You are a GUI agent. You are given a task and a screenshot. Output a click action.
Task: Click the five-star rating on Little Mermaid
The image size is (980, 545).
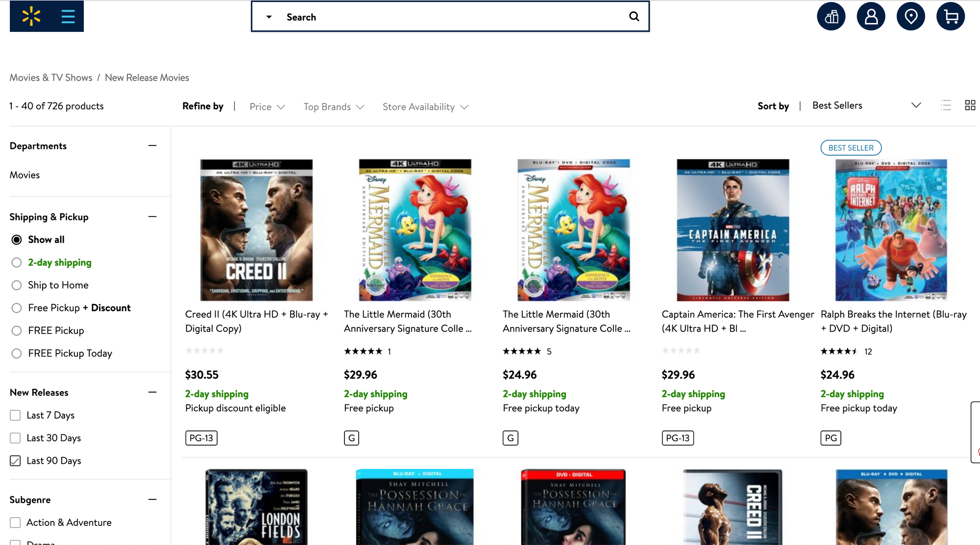point(363,351)
